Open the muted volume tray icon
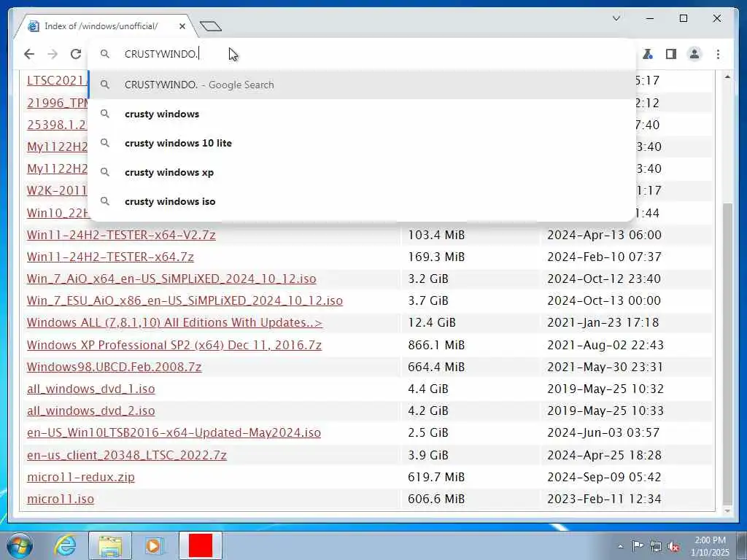 (x=673, y=546)
